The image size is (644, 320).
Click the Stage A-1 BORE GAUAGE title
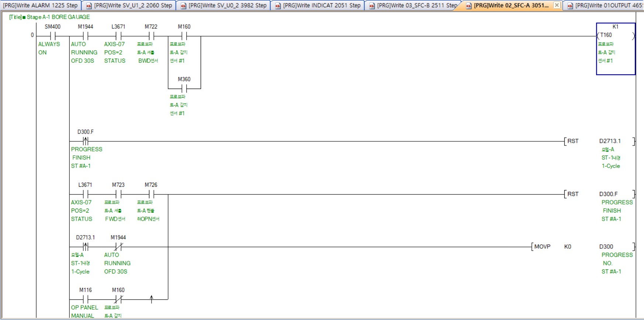(x=49, y=17)
